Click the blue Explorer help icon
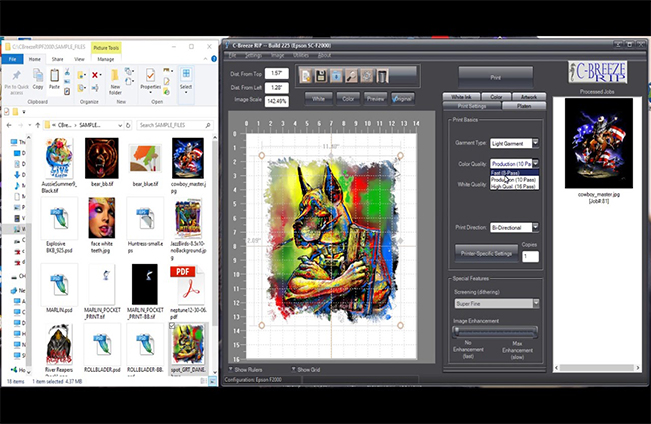The height and width of the screenshot is (424, 651). click(214, 59)
